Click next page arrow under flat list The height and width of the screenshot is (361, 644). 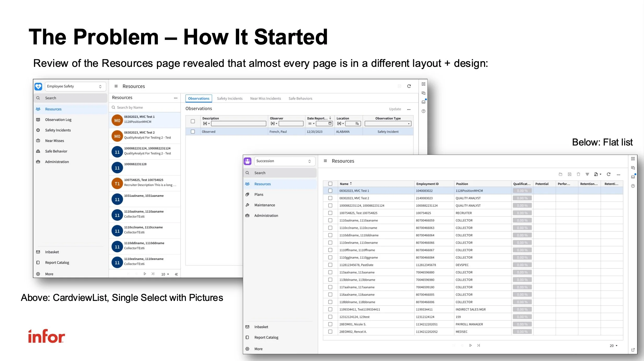click(470, 345)
